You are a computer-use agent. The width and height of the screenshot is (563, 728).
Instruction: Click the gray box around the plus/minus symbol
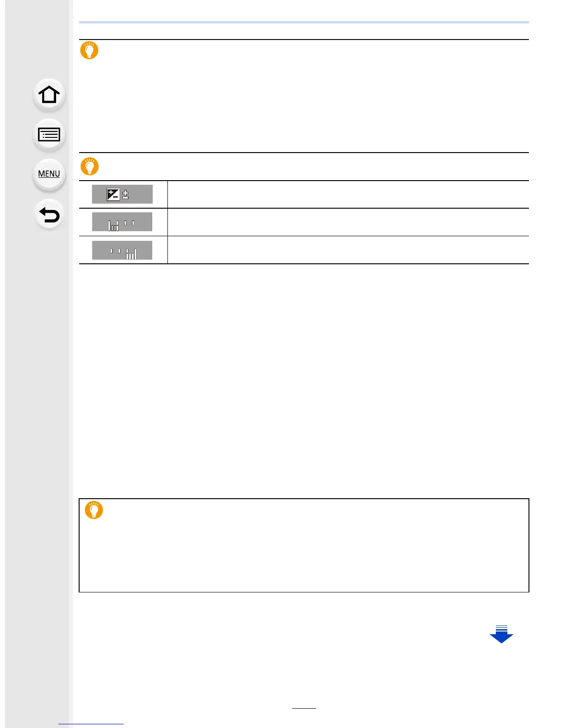click(x=122, y=194)
